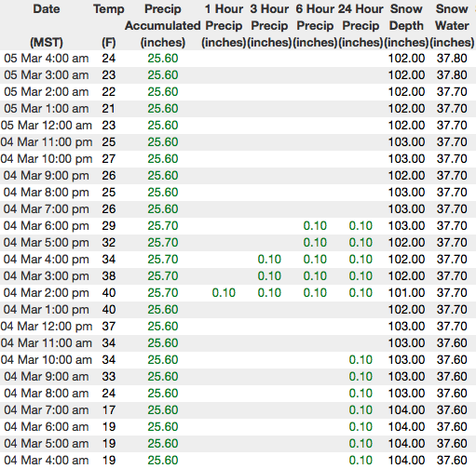Click the 1 Hour Precip 0.10 value
The height and width of the screenshot is (469, 476).
(x=224, y=293)
